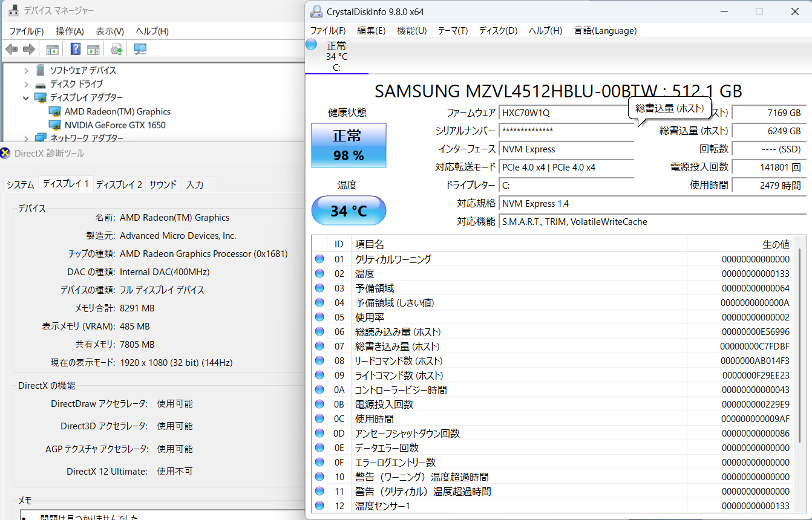The image size is (812, 520).
Task: Click the 生の値 column header
Action: [x=740, y=244]
